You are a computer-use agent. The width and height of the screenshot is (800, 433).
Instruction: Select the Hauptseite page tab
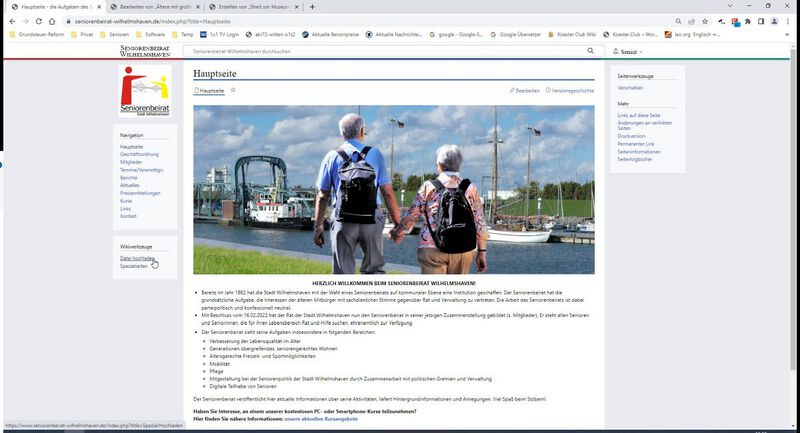[x=209, y=91]
